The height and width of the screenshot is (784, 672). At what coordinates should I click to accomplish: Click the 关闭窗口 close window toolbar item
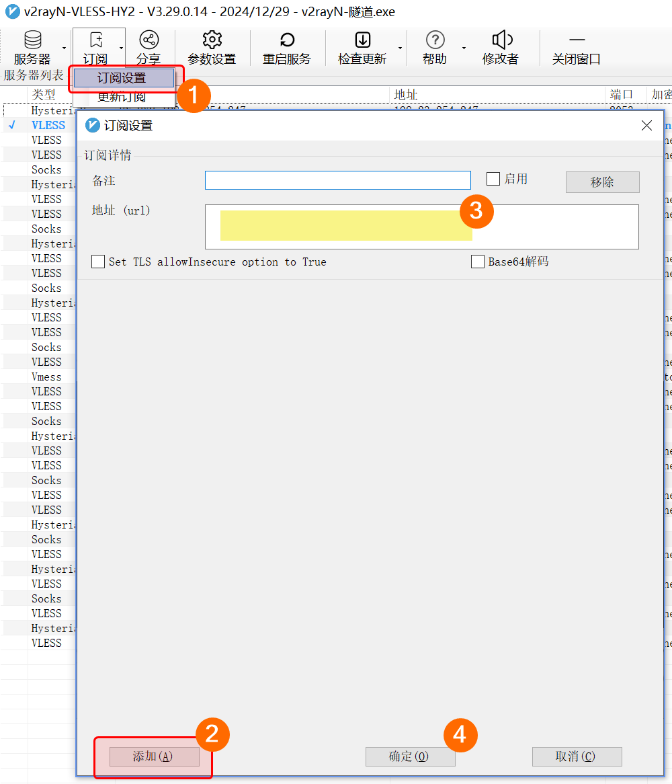(x=576, y=48)
